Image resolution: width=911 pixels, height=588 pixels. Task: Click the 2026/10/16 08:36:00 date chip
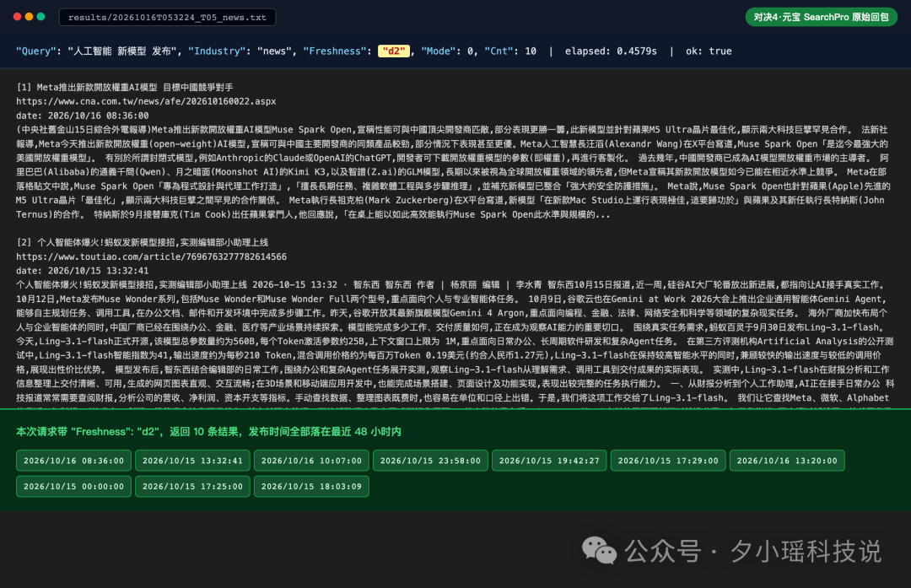tap(73, 461)
